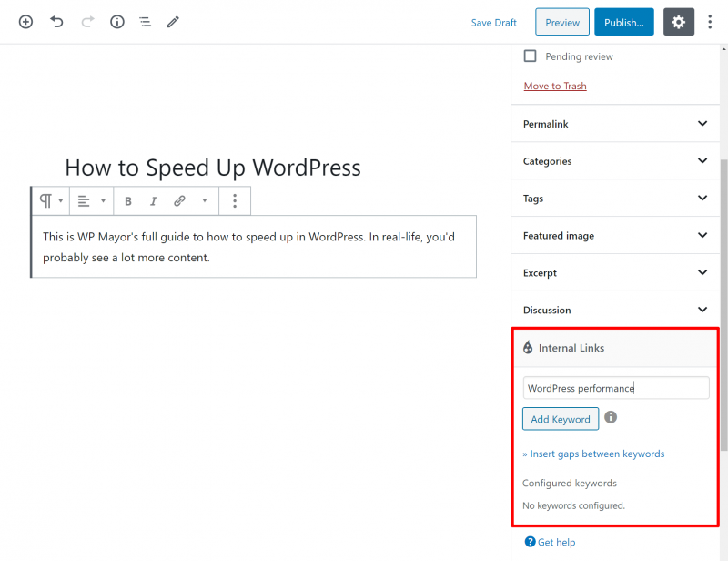Click the Publish button
The height and width of the screenshot is (561, 728).
tap(624, 22)
